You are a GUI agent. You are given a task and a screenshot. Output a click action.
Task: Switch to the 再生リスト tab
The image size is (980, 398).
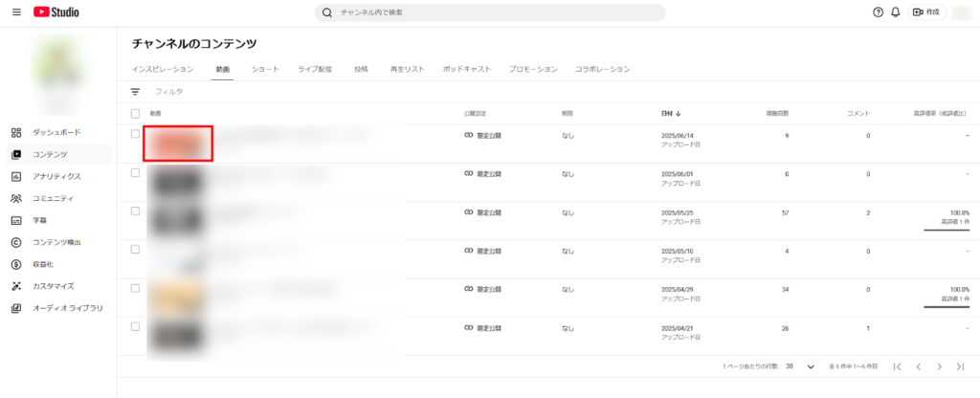coord(406,70)
